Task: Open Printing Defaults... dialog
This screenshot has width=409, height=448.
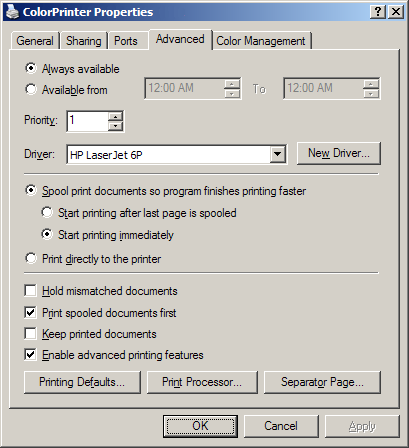Action: pos(82,382)
